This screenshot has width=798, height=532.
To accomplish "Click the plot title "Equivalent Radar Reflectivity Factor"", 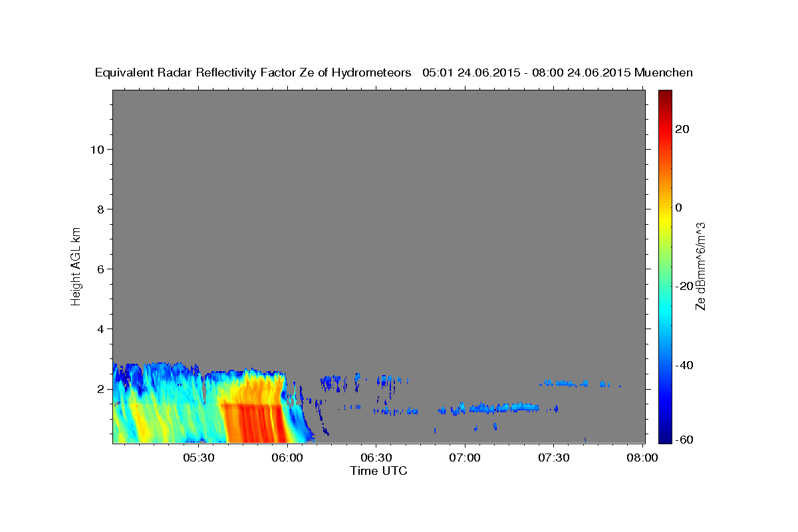I will pyautogui.click(x=196, y=72).
